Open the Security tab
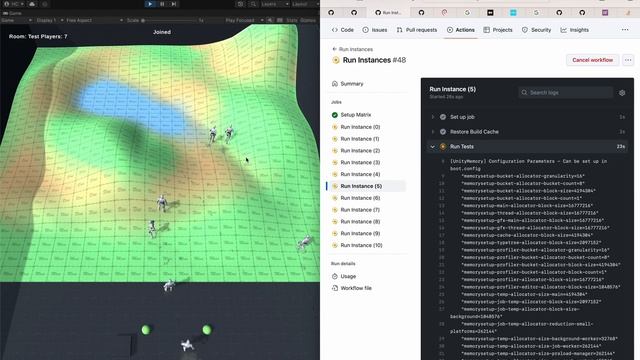Viewport: 640px width, 360px height. (536, 30)
